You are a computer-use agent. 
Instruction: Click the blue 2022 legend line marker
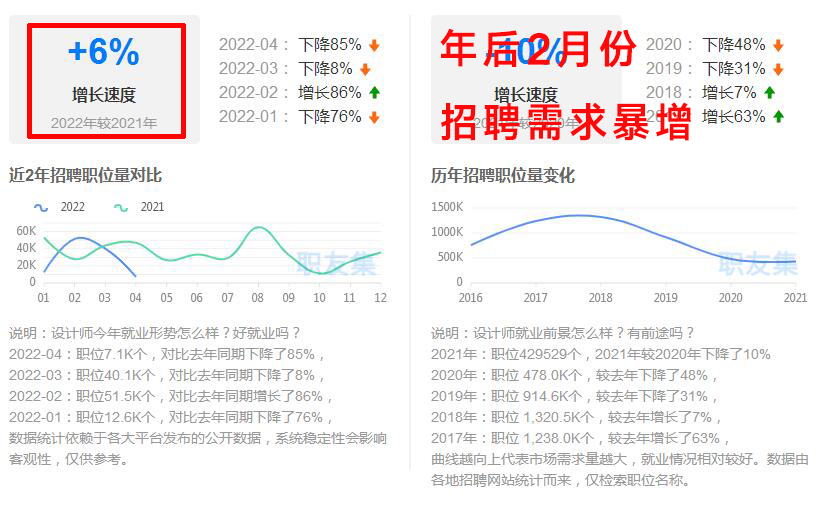[x=41, y=207]
